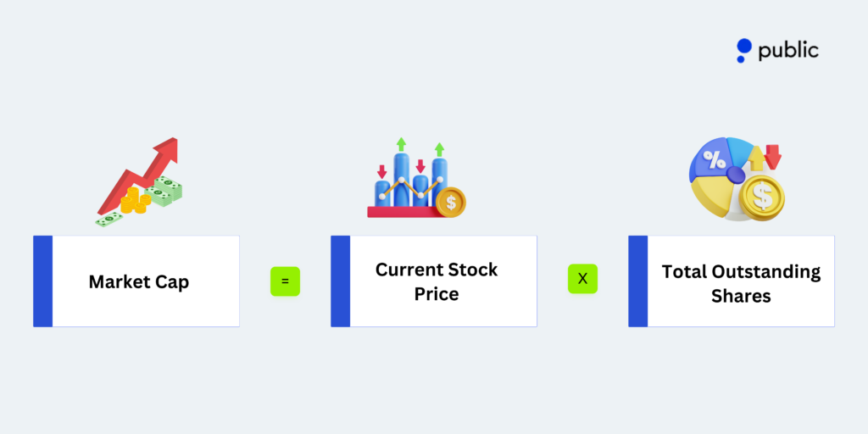Image resolution: width=868 pixels, height=434 pixels.
Task: Click the dollar coin beside the bar chart
Action: [x=450, y=202]
